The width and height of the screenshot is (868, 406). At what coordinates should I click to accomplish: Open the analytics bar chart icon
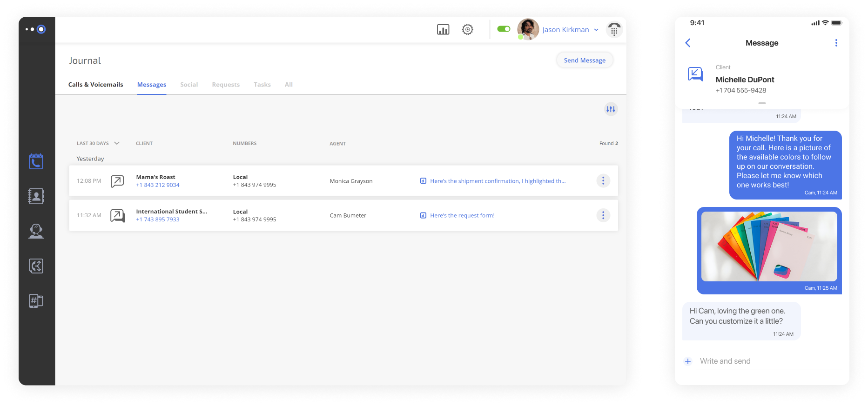pos(443,30)
